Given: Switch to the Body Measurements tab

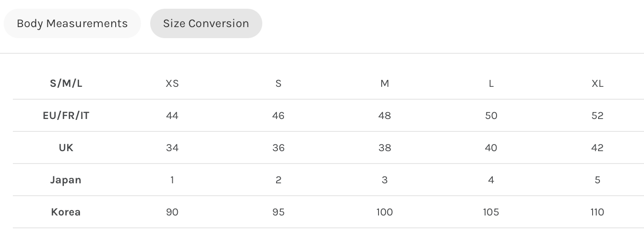Looking at the screenshot, I should [x=72, y=23].
